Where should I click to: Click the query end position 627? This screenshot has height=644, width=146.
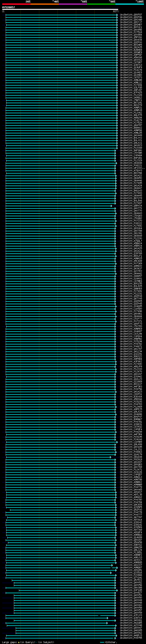point(115,11)
